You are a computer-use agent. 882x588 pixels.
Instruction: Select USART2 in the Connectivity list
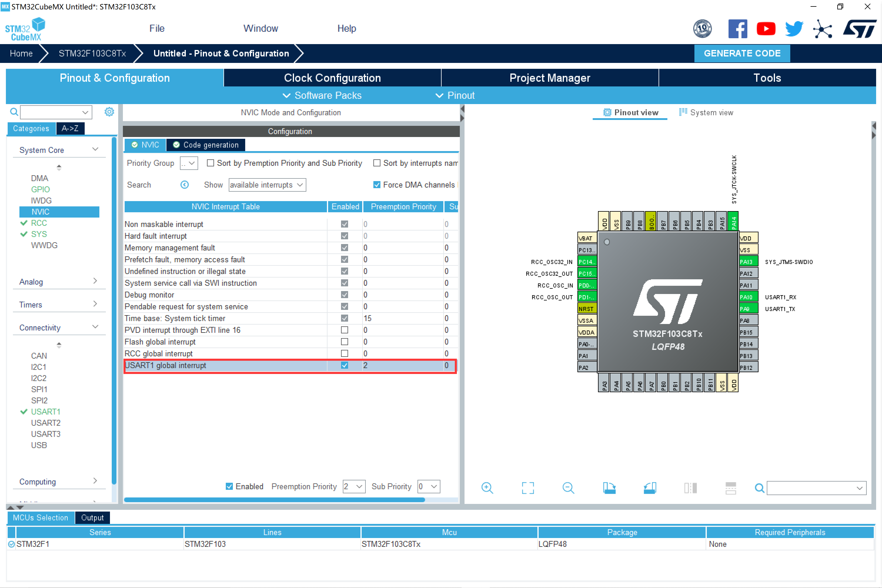45,423
